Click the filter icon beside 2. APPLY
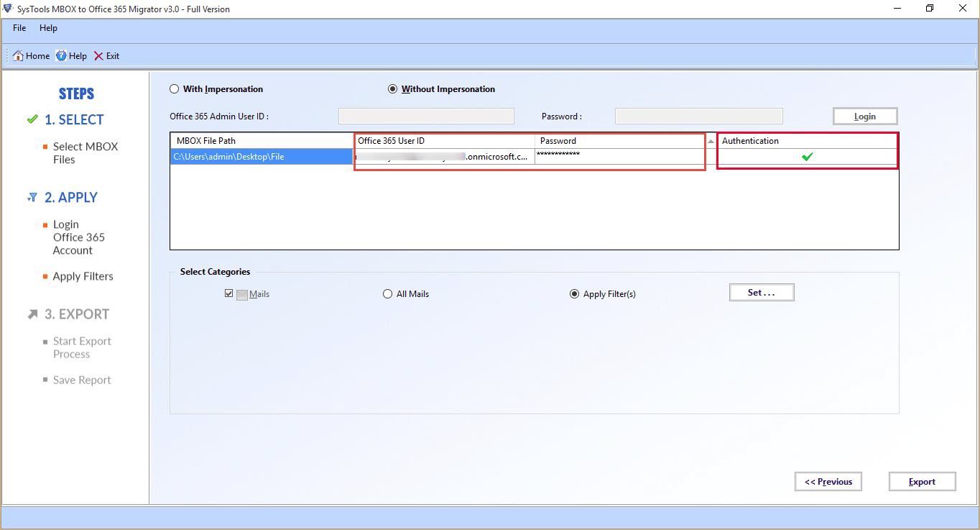The width and height of the screenshot is (980, 530). (x=32, y=197)
